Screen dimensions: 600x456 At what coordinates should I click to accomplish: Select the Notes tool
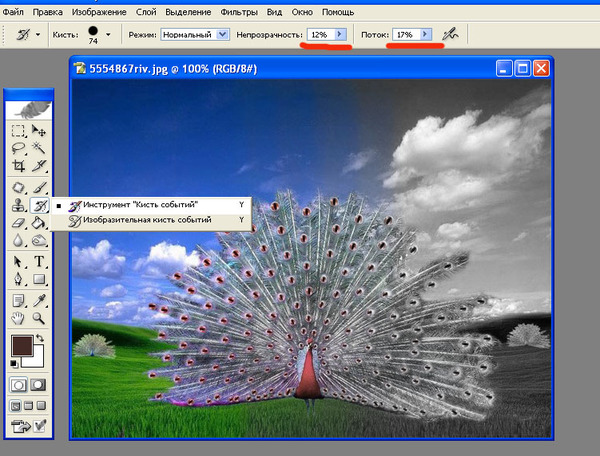click(x=18, y=301)
